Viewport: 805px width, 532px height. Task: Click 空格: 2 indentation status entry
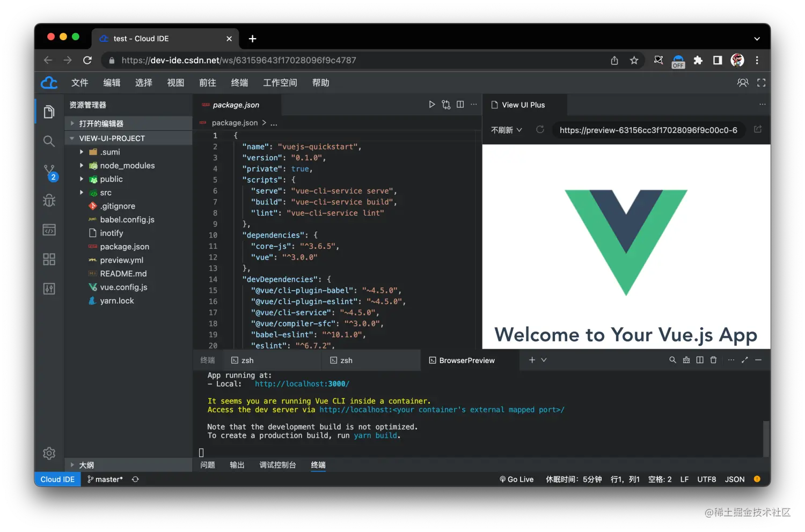(x=660, y=479)
